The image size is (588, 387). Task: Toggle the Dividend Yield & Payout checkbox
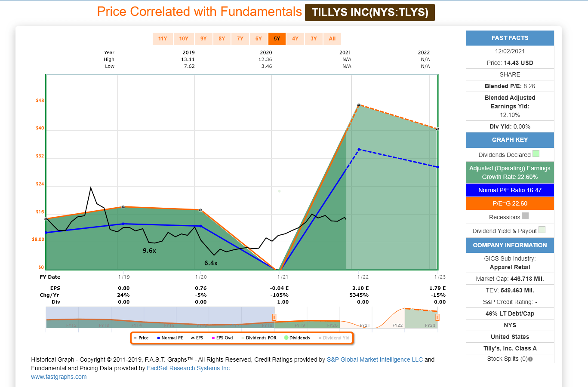click(542, 230)
